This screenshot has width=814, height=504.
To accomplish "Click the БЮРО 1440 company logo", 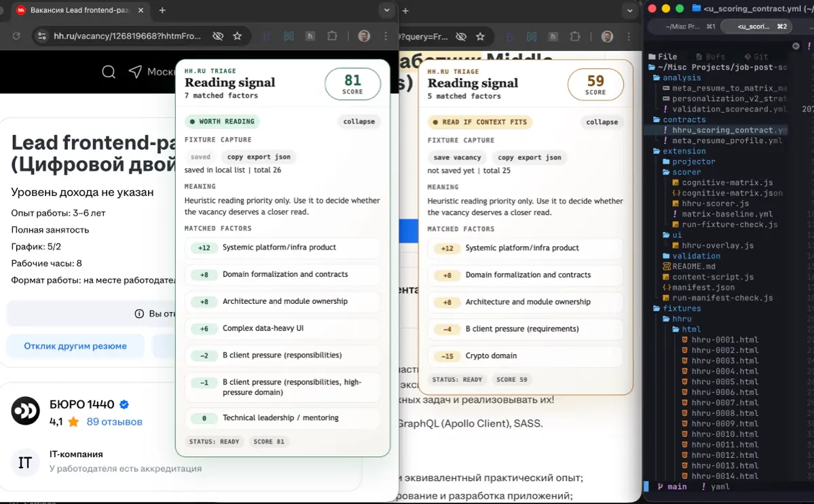I will click(25, 410).
